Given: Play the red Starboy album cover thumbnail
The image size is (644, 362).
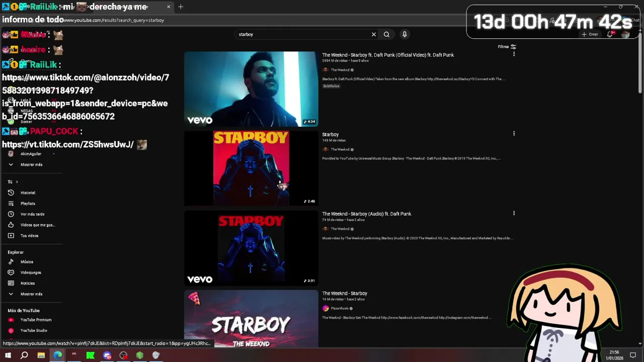Looking at the screenshot, I should click(x=251, y=168).
